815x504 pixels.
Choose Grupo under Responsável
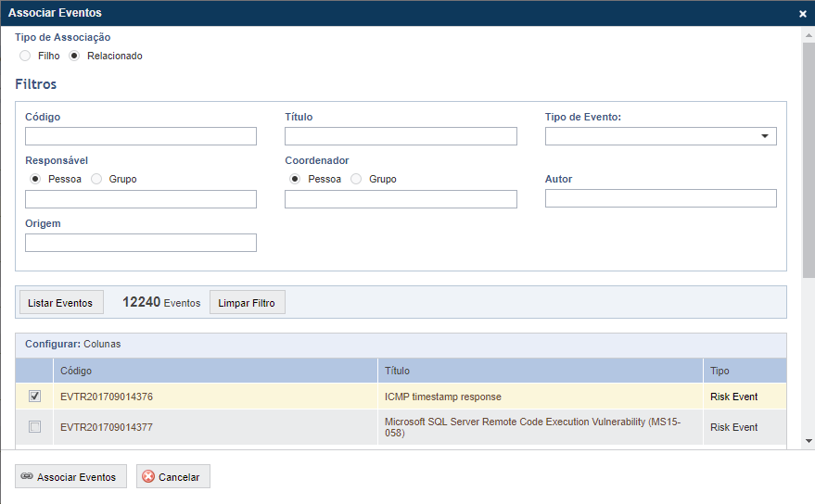[x=96, y=179]
